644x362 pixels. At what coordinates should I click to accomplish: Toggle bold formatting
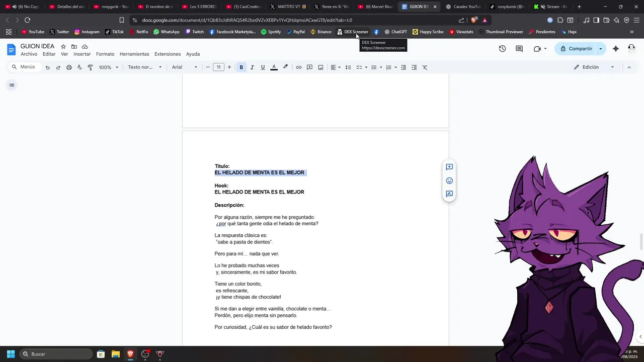pos(242,67)
